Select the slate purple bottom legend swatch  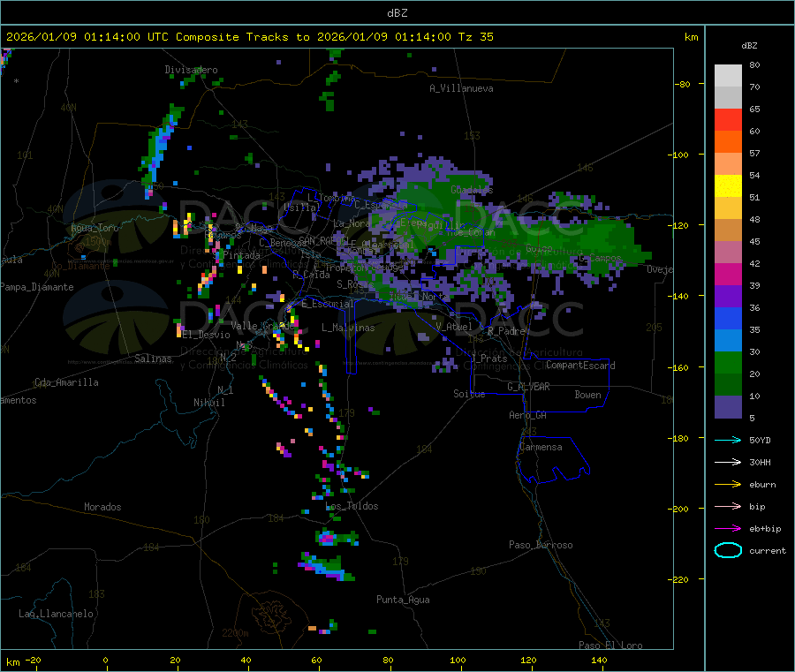click(728, 407)
